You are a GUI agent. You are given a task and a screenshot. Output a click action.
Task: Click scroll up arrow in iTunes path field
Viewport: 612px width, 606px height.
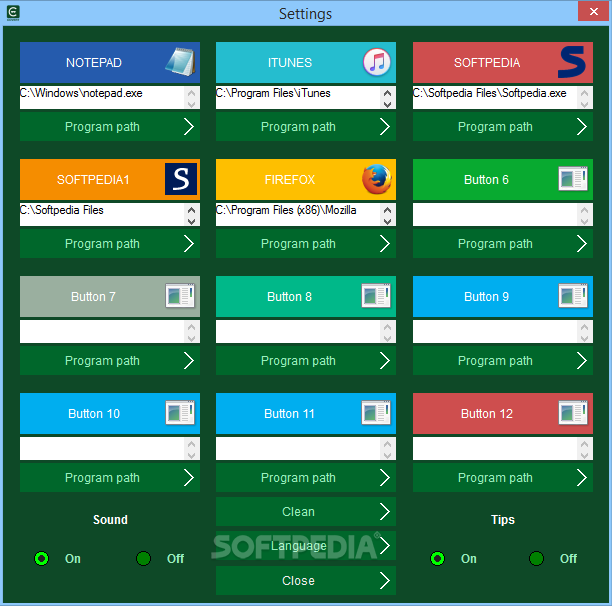click(388, 92)
